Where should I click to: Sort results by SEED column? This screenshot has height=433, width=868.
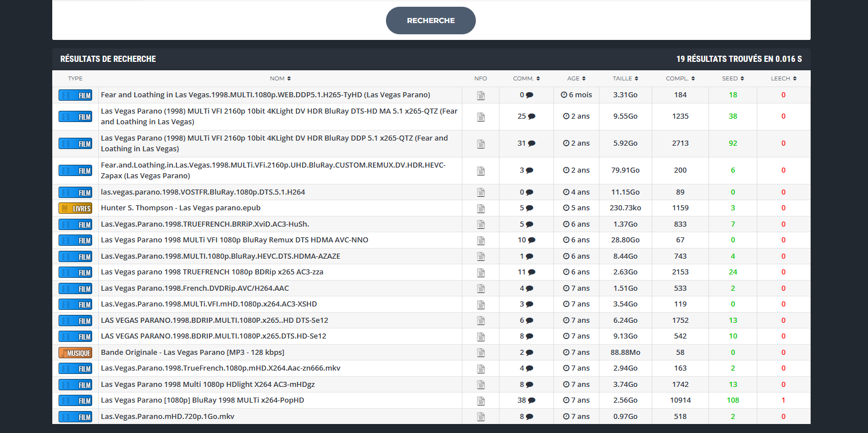(x=733, y=79)
